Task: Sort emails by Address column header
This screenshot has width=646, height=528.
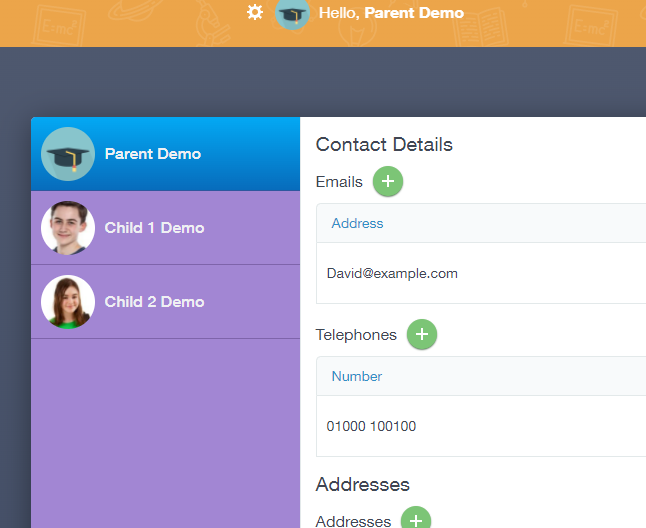Action: click(357, 223)
